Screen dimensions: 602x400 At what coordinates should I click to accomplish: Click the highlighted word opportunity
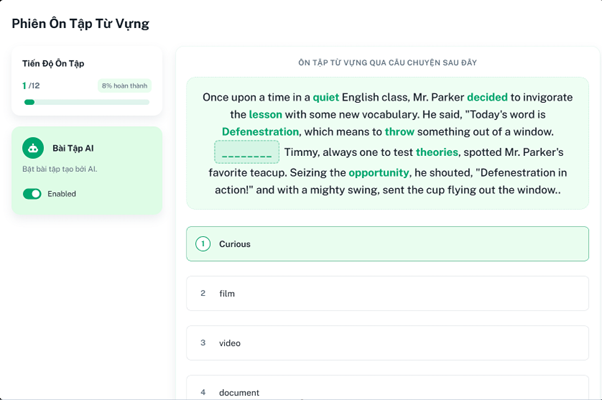[379, 173]
